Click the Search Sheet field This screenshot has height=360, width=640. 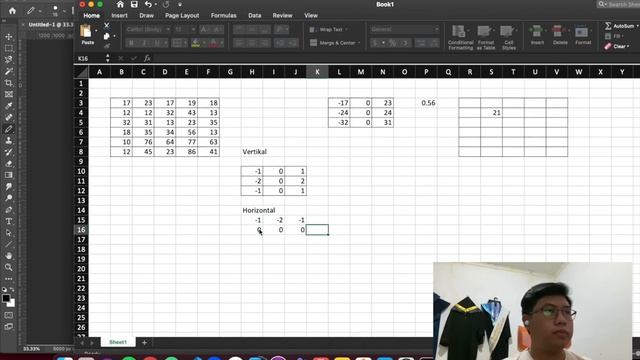[x=618, y=4]
